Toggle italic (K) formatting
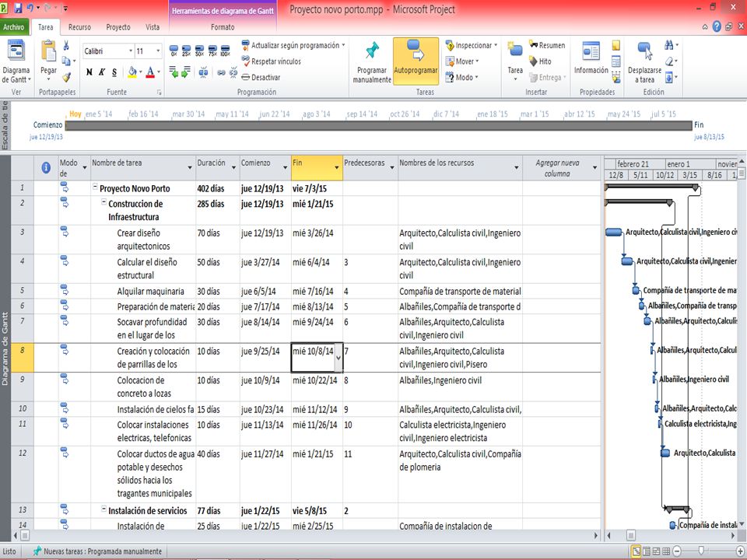This screenshot has width=747, height=560. click(x=102, y=72)
